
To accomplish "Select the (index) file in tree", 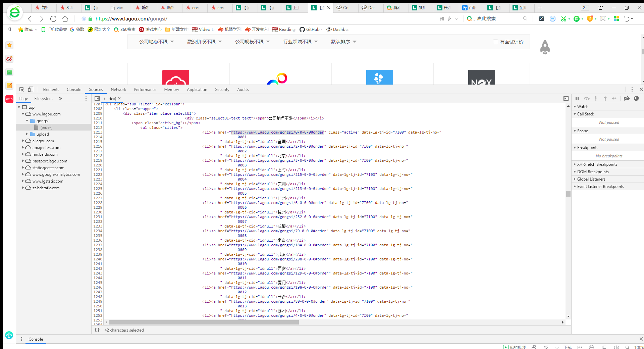I will click(x=47, y=128).
